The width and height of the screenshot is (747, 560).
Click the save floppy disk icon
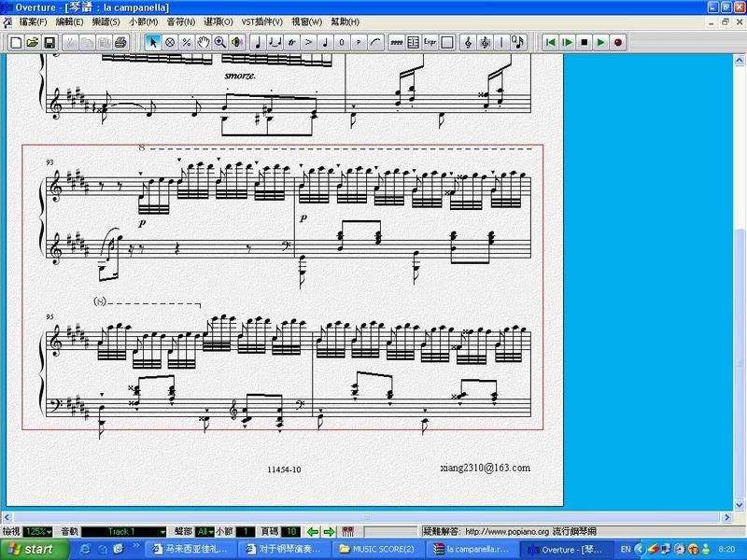(x=49, y=42)
